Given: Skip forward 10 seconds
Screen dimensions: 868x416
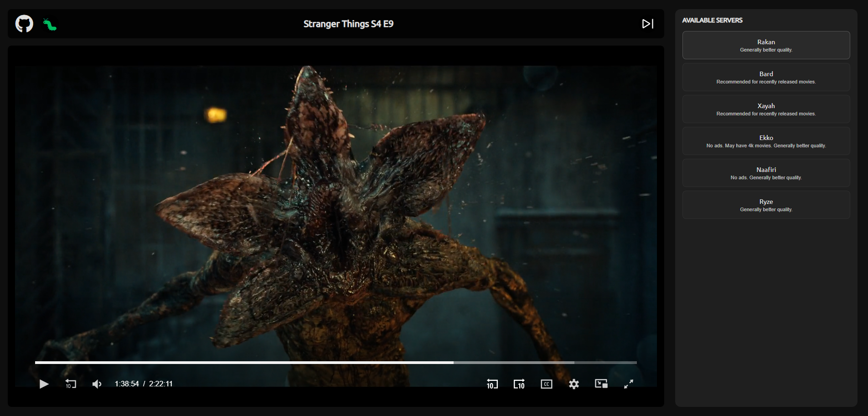Looking at the screenshot, I should (x=519, y=384).
